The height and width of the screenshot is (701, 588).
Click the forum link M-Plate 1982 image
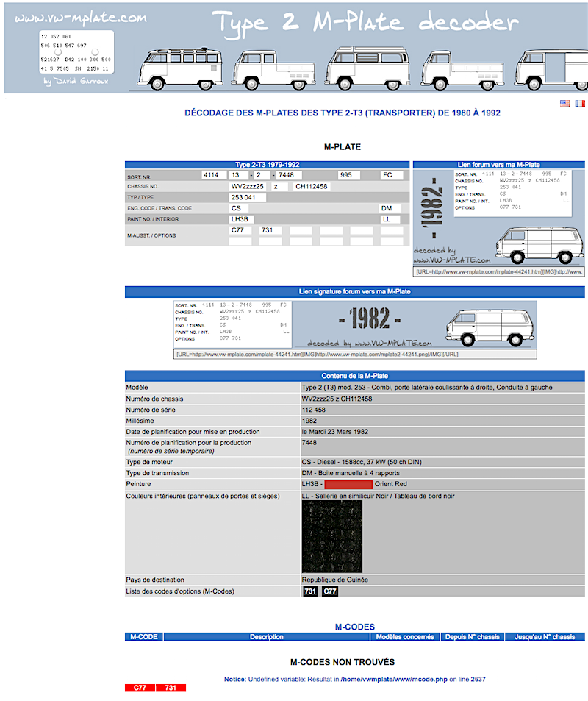498,217
